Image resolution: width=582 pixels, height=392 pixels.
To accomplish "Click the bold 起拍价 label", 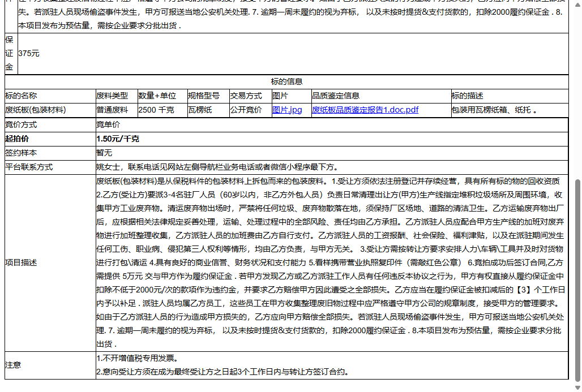I will [x=17, y=139].
